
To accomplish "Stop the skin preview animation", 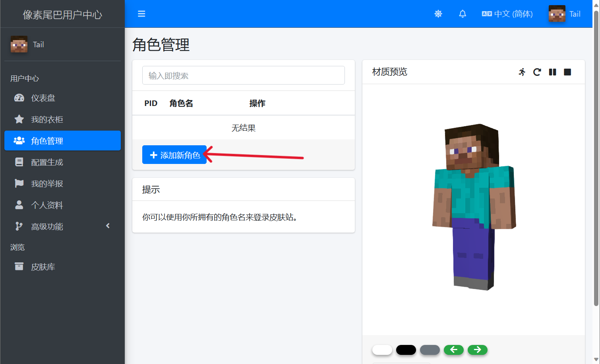I will [x=567, y=72].
